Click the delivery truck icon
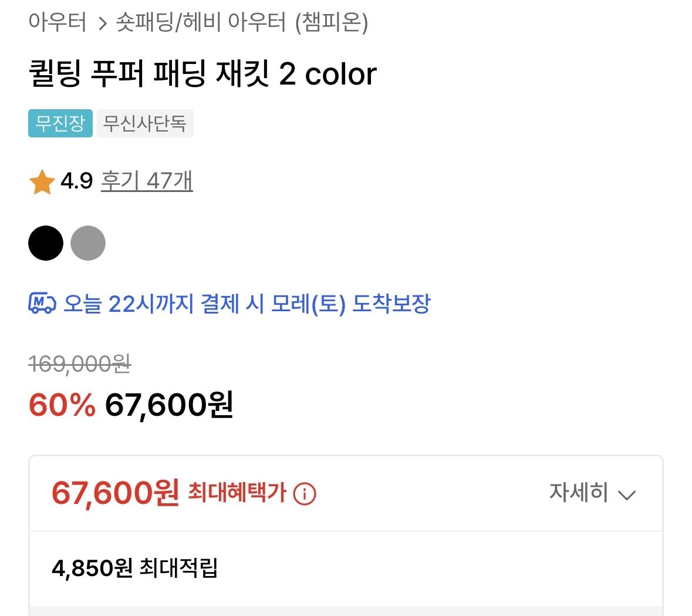The height and width of the screenshot is (616, 692). tap(42, 304)
